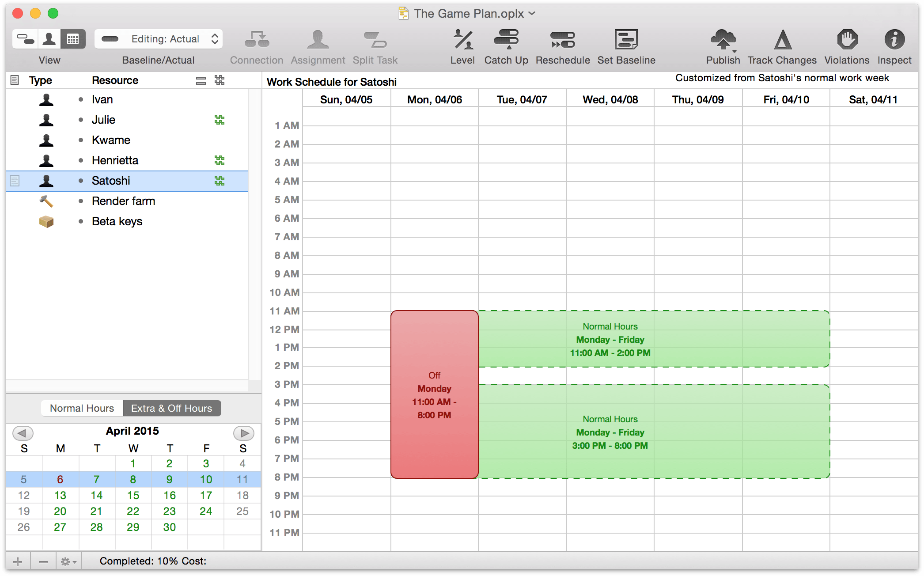The width and height of the screenshot is (924, 576).
Task: Select the Render farm resource
Action: coord(127,201)
